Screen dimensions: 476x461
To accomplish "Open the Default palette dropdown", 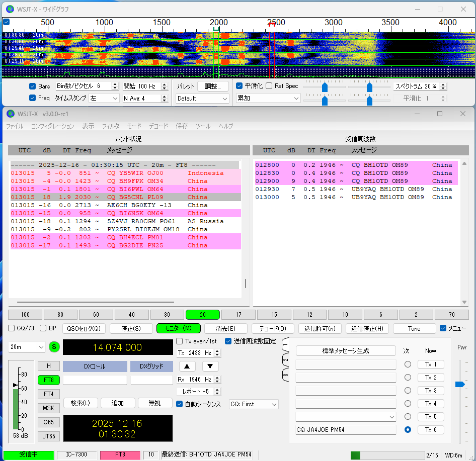I will (202, 99).
